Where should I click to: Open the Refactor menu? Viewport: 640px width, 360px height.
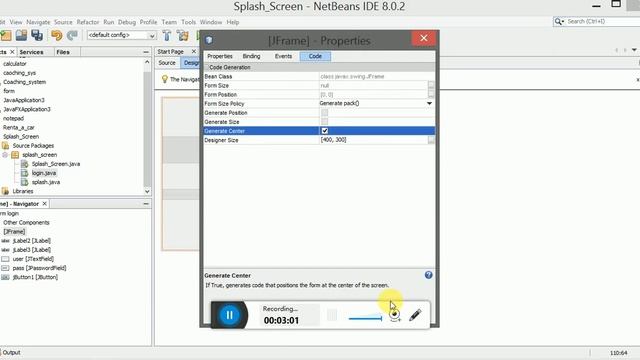click(88, 22)
